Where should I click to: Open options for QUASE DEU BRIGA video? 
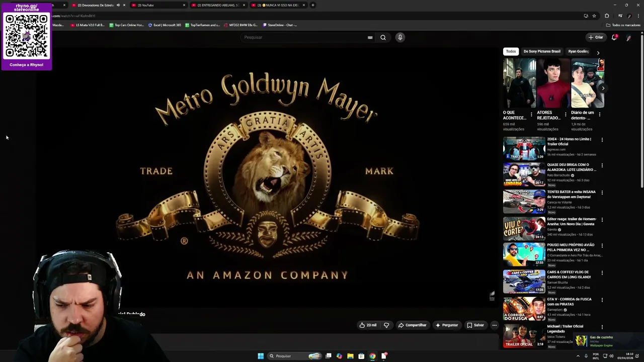coord(602,165)
